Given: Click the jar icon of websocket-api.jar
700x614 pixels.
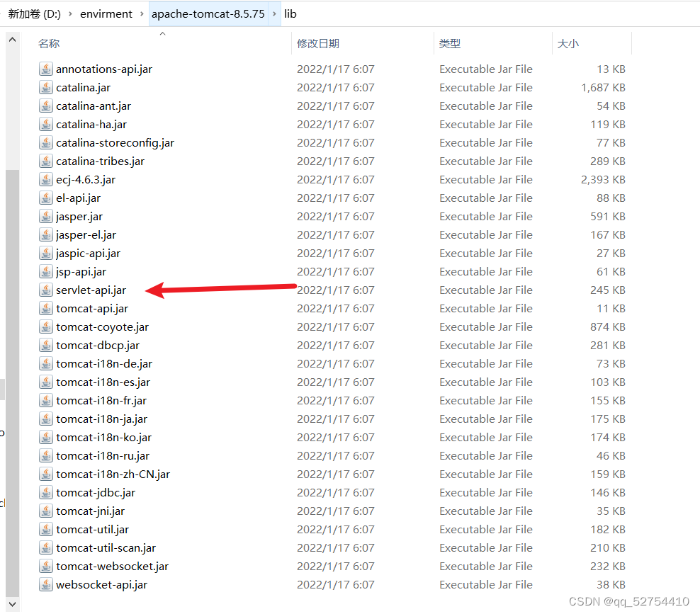Looking at the screenshot, I should 45,584.
